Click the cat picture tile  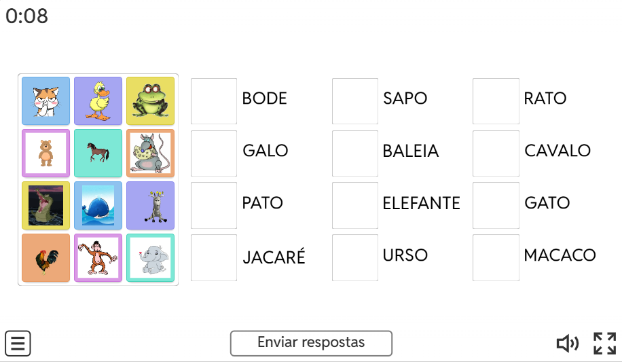tap(45, 101)
